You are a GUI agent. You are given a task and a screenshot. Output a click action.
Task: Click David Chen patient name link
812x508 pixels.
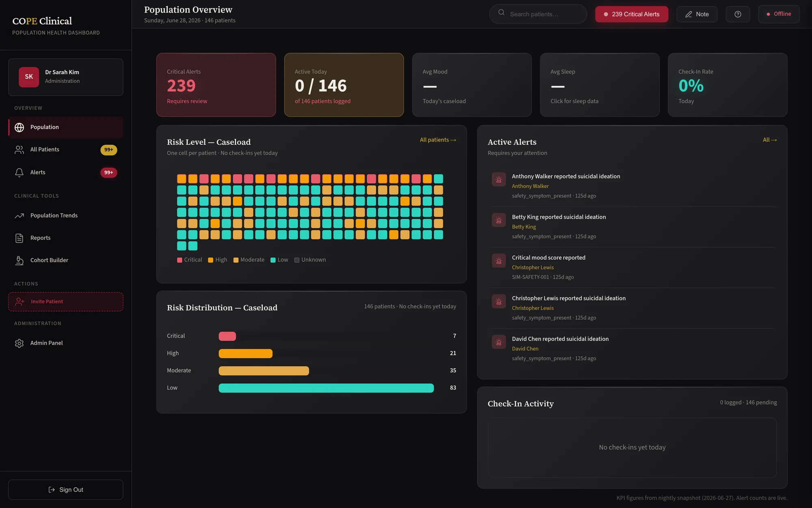pyautogui.click(x=525, y=349)
